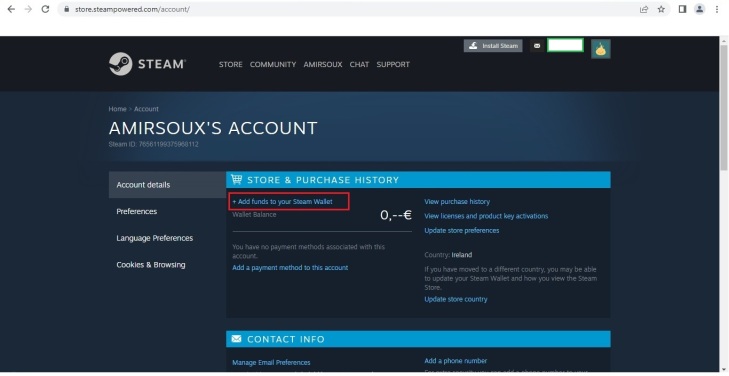Viewport: 729px width, 376px height.
Task: Go to the CHAT menu item
Action: [x=359, y=65]
